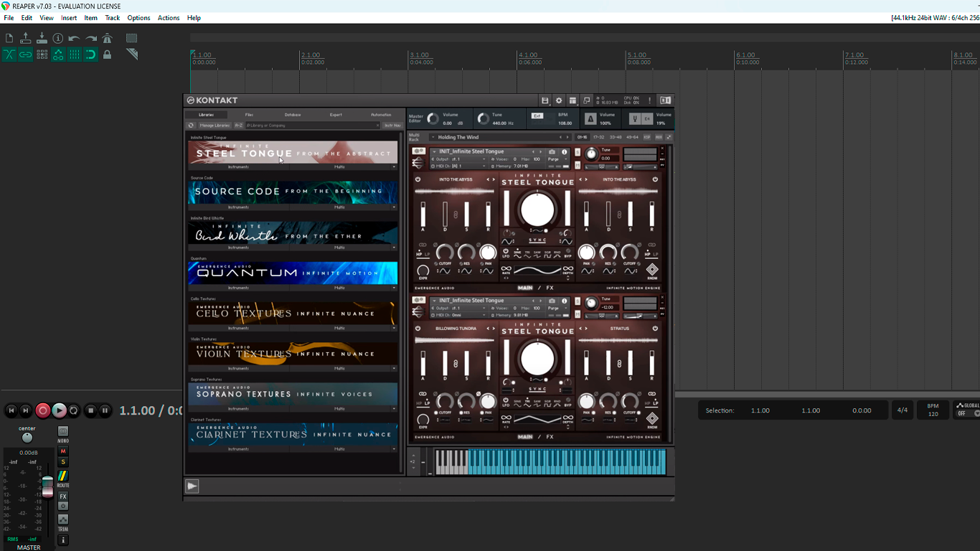Switch to Kontakt Files tab
The image size is (980, 551).
point(249,115)
